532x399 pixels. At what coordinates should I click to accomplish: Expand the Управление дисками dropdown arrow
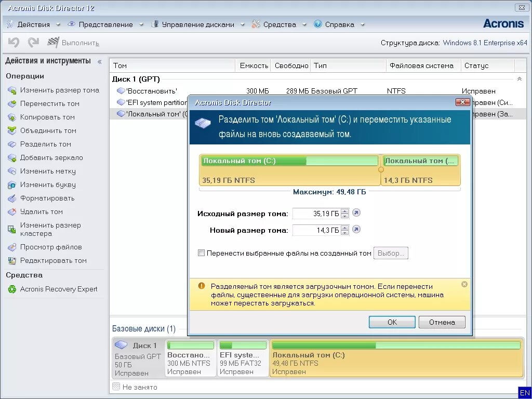[x=242, y=24]
